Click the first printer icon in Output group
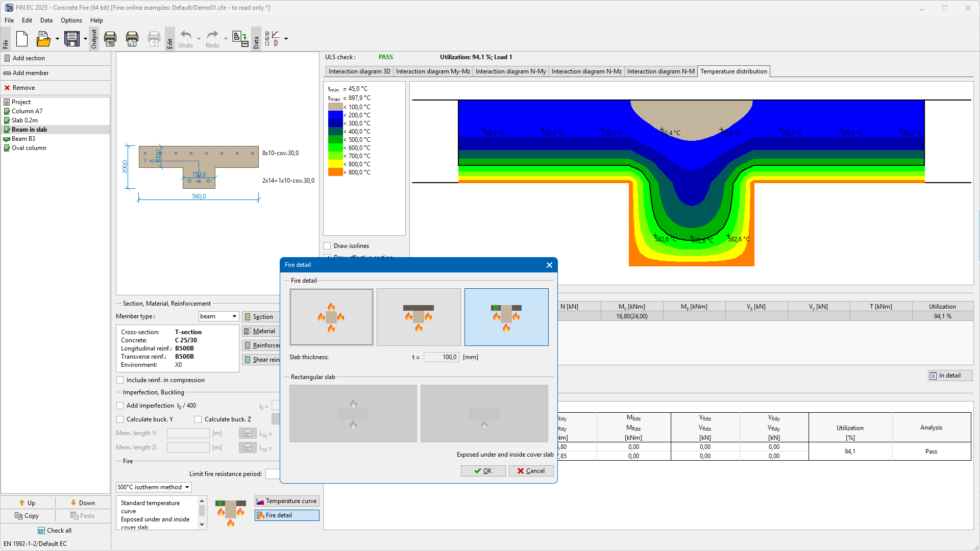The height and width of the screenshot is (551, 980). point(110,39)
